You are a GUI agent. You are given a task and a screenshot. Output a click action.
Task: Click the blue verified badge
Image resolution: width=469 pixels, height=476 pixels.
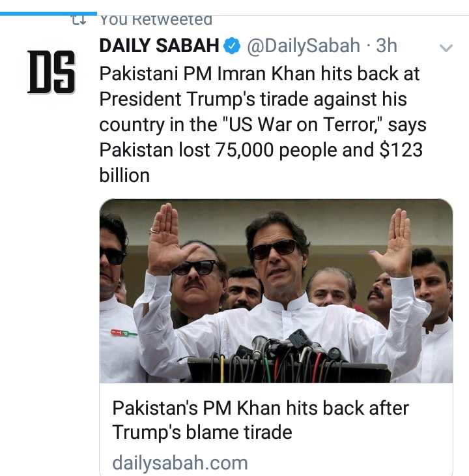231,46
